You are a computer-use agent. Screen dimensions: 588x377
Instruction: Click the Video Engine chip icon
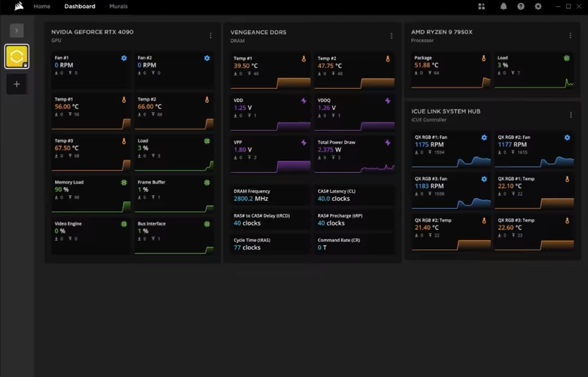tap(124, 224)
